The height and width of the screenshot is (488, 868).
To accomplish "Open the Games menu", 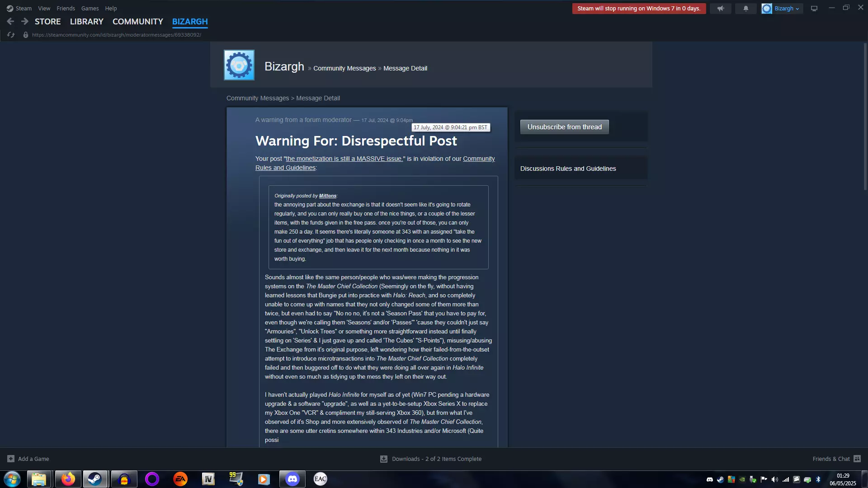I will tap(90, 8).
